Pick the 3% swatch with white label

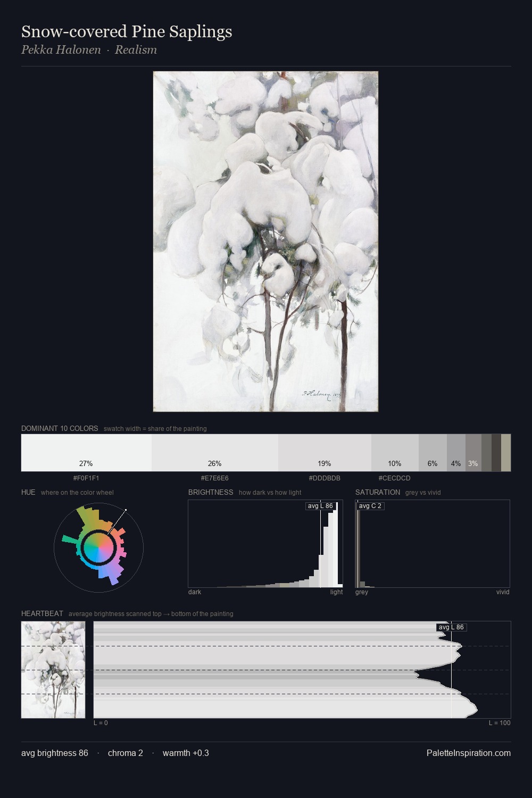click(473, 453)
